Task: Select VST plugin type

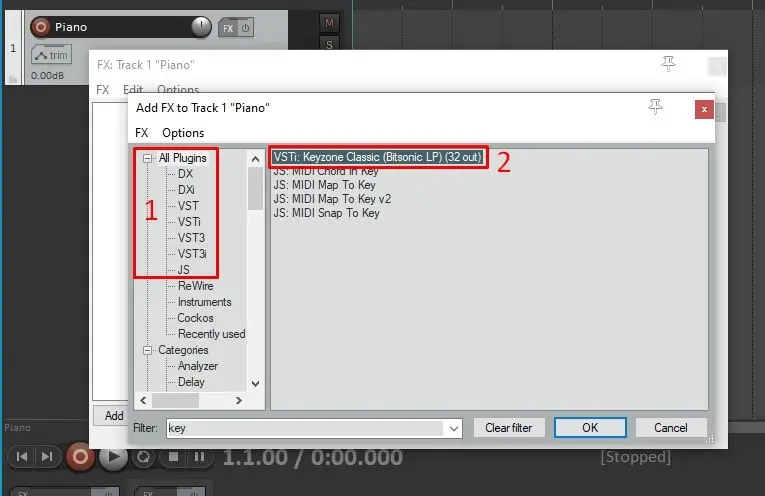Action: (x=188, y=206)
